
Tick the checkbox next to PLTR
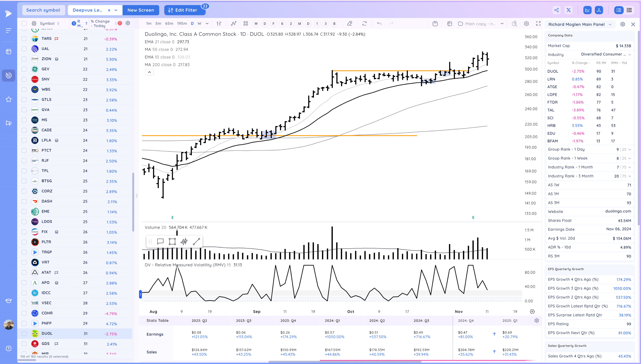coord(24,242)
